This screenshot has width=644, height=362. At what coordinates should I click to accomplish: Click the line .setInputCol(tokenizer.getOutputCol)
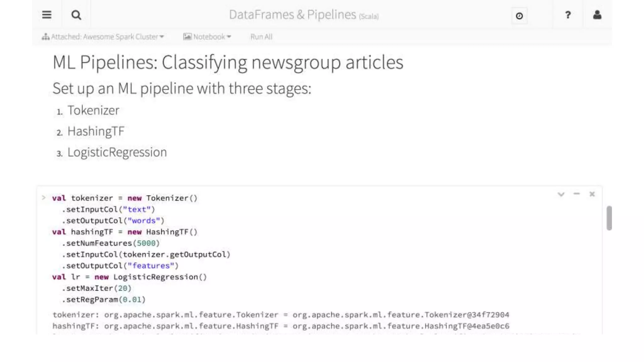point(146,255)
